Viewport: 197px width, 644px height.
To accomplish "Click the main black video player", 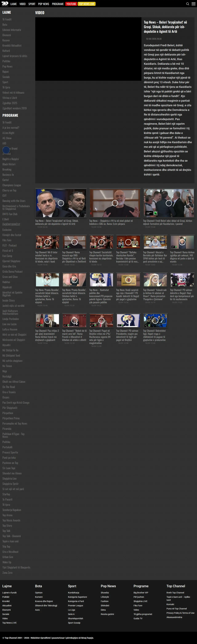I will (x=88, y=49).
